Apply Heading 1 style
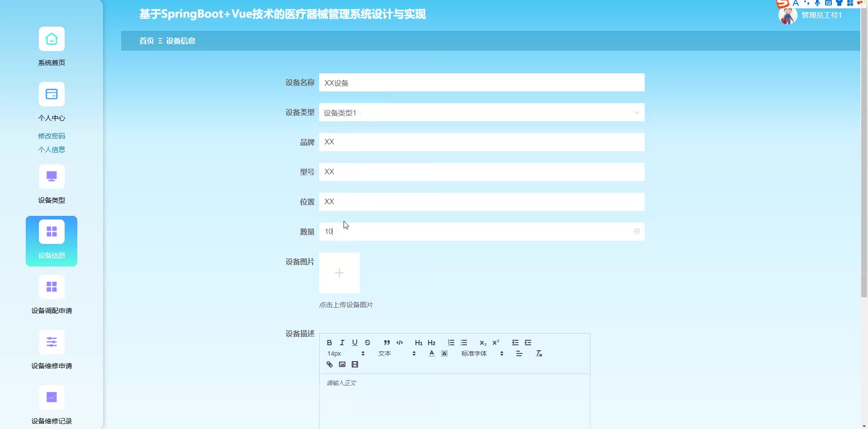 [419, 343]
